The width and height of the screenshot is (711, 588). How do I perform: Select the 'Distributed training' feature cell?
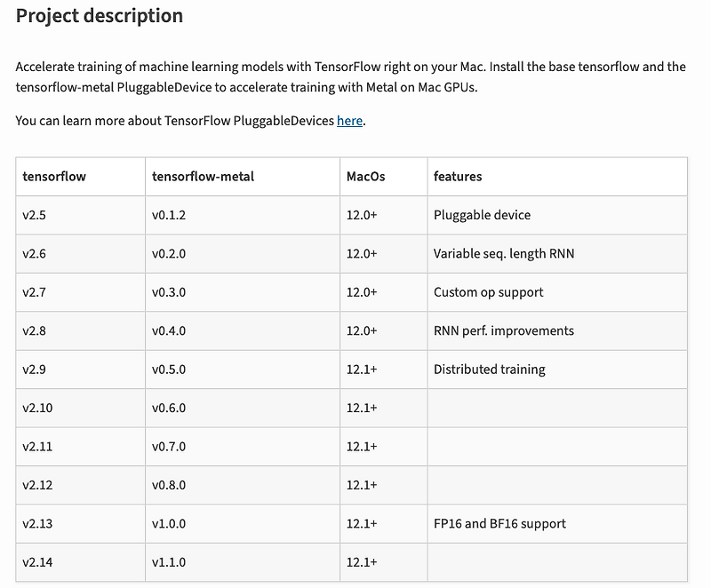[x=489, y=369]
